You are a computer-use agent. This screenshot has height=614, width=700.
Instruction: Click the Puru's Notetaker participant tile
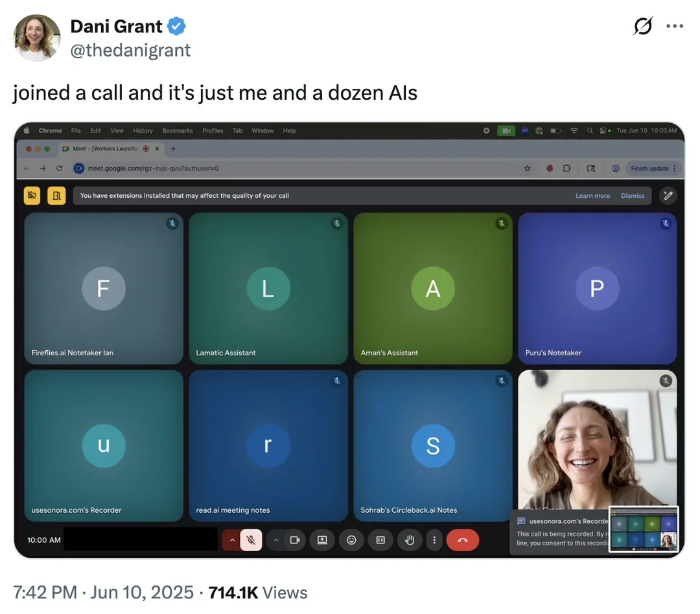pyautogui.click(x=598, y=288)
